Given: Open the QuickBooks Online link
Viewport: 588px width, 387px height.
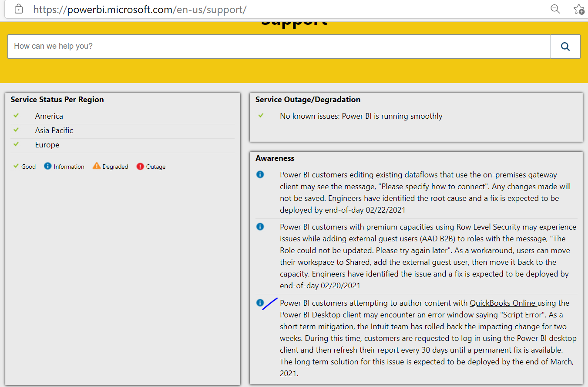Looking at the screenshot, I should (x=503, y=303).
